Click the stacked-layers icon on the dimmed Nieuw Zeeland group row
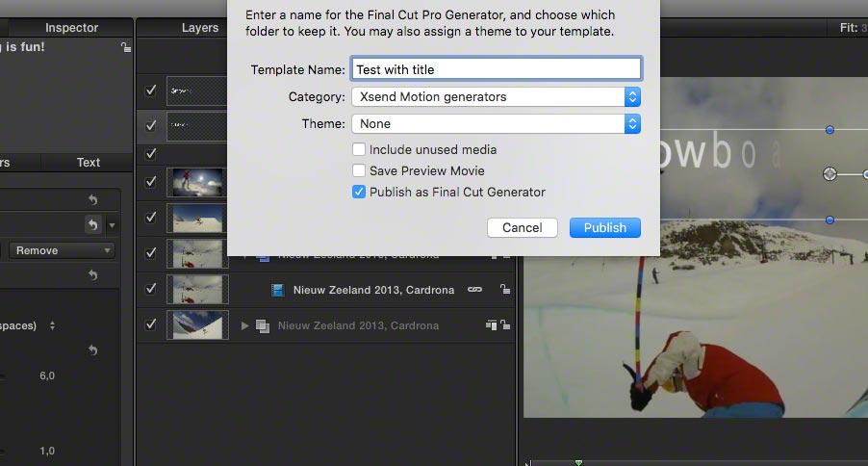This screenshot has width=868, height=466. [x=491, y=325]
